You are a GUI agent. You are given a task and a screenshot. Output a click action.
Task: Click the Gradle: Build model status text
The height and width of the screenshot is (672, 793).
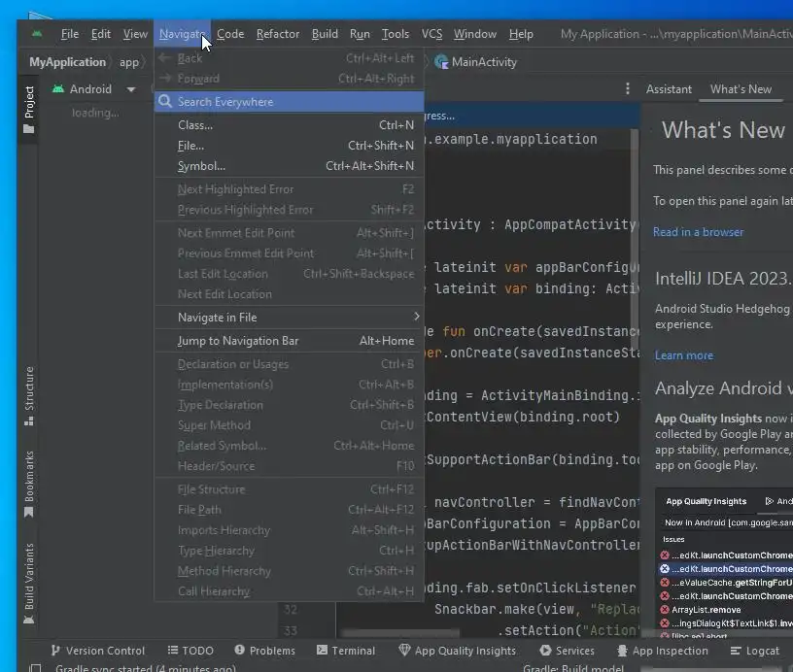click(573, 668)
